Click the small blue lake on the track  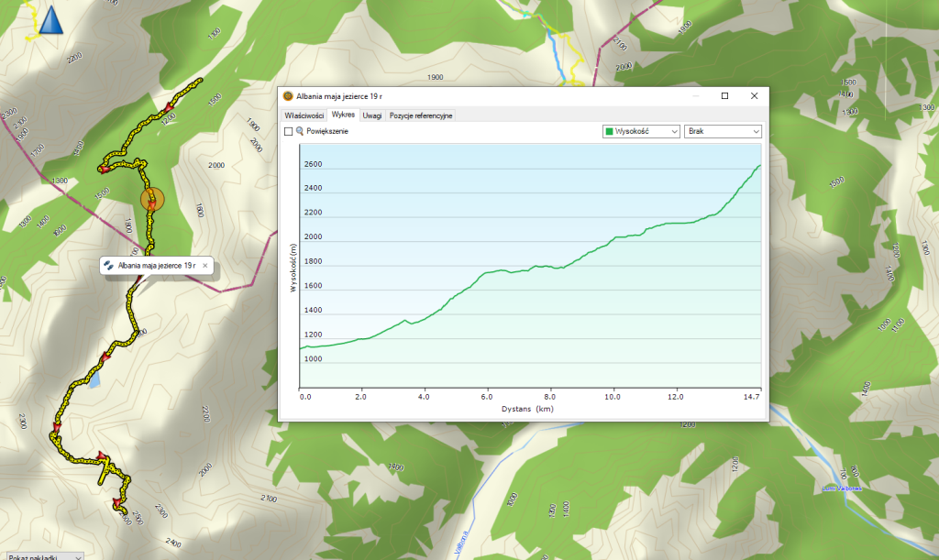94,378
